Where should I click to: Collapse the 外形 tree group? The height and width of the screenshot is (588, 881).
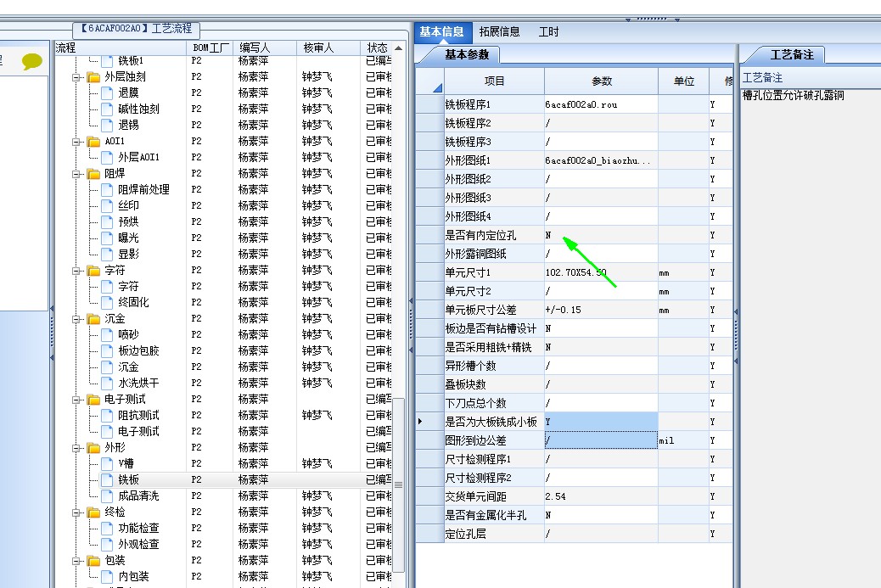click(x=76, y=449)
